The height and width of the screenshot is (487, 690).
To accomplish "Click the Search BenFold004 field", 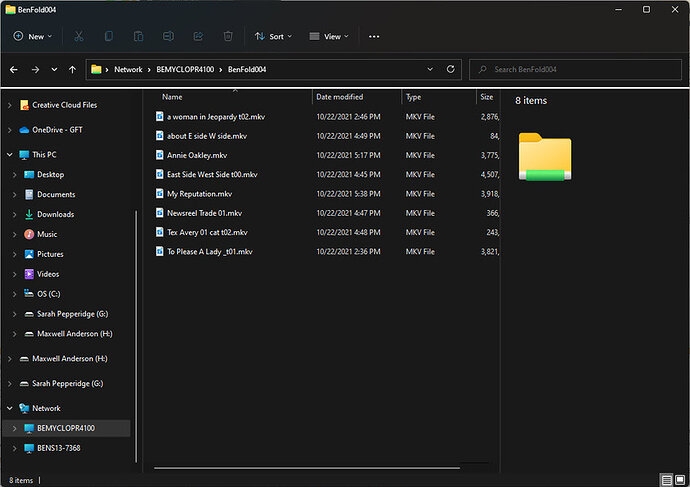I will (575, 70).
